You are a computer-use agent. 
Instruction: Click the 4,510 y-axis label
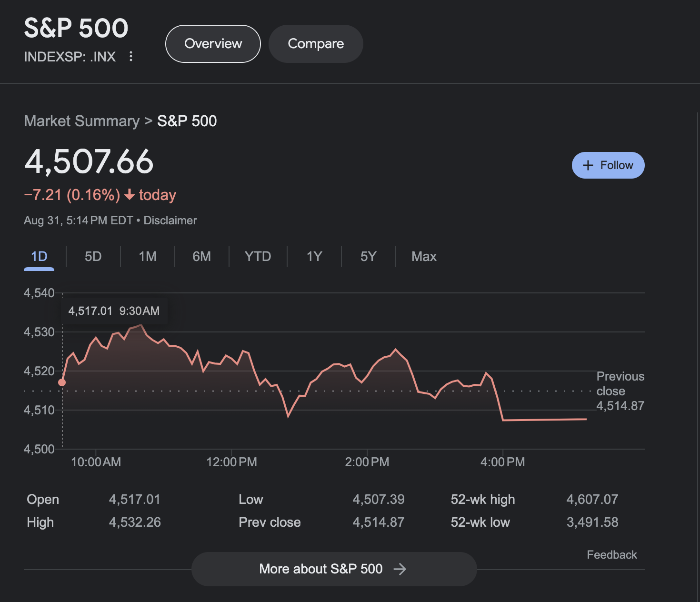(39, 410)
